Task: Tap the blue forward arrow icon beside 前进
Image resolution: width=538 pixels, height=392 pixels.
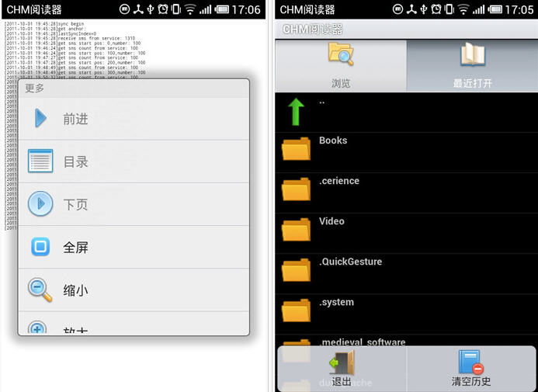Action: [41, 118]
